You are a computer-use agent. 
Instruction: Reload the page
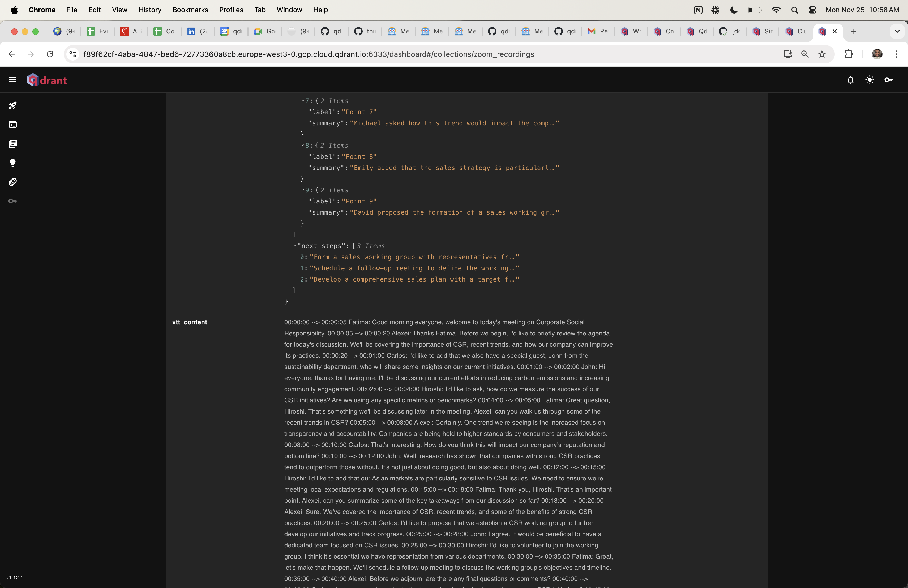[50, 54]
